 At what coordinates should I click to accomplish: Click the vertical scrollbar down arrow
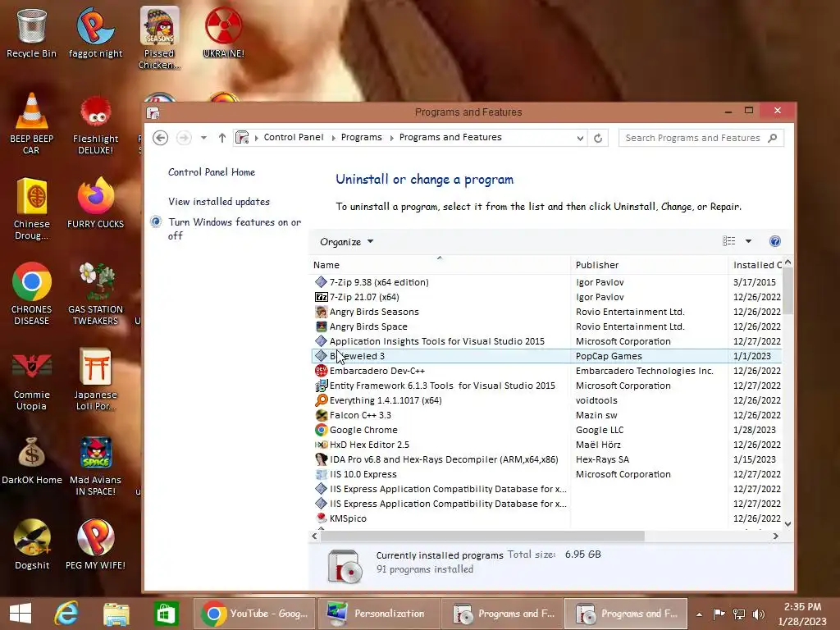(787, 523)
